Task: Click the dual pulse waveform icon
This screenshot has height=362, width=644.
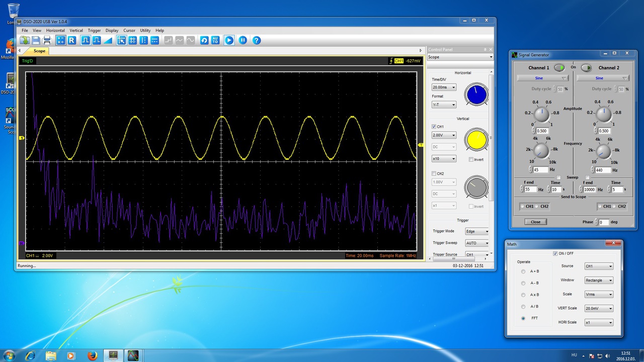Action: coord(97,40)
